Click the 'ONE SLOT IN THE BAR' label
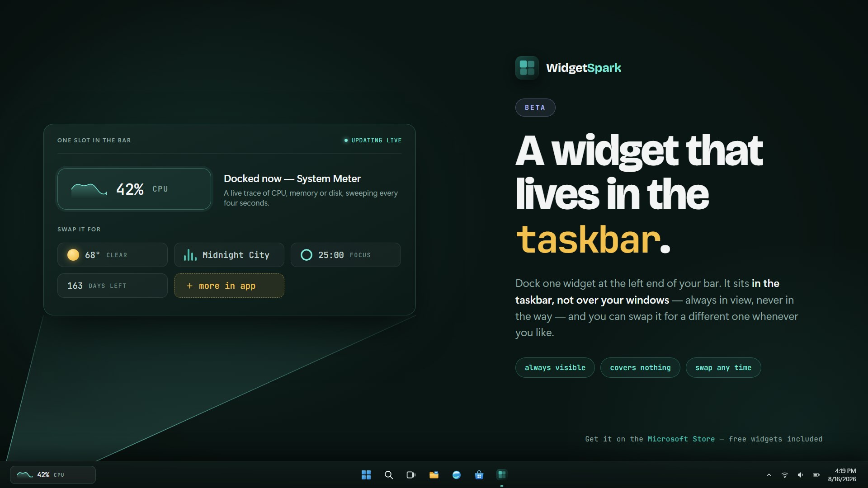Viewport: 868px width, 488px height. pos(94,141)
